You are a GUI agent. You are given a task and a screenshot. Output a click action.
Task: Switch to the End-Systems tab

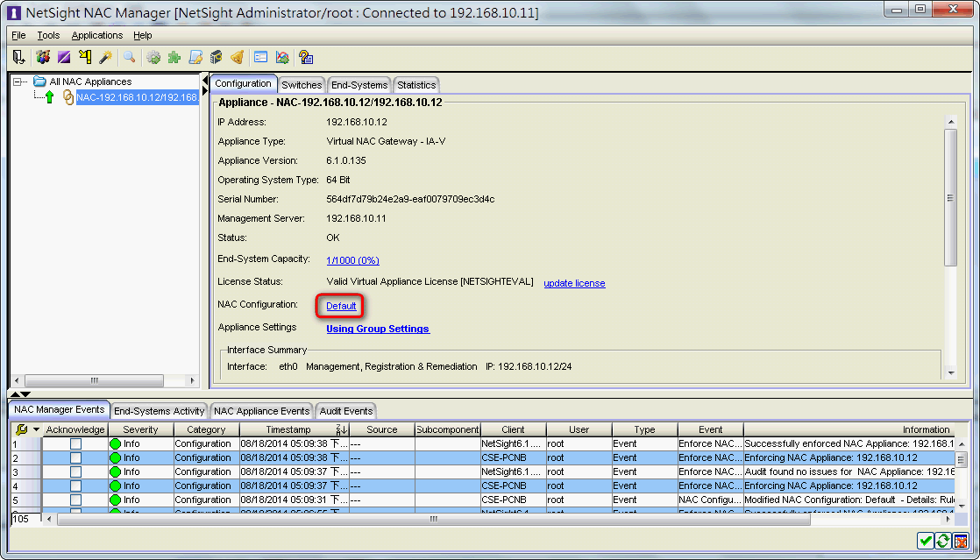[x=359, y=85]
